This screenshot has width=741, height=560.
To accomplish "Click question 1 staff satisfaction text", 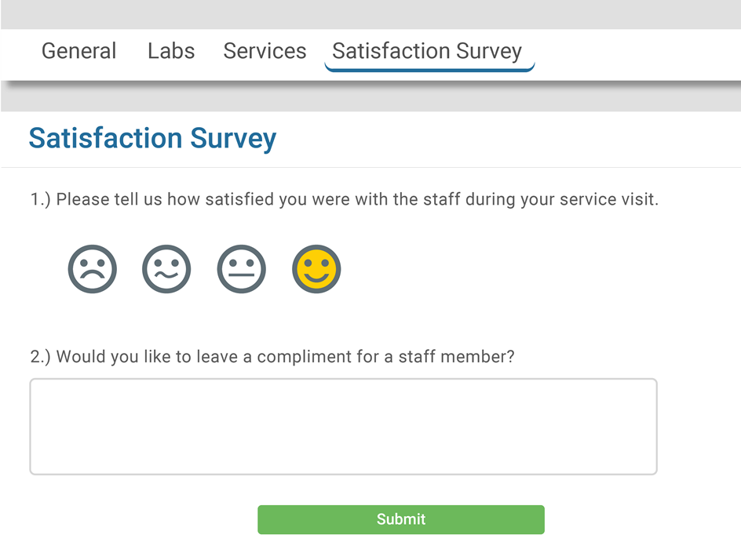I will [344, 199].
